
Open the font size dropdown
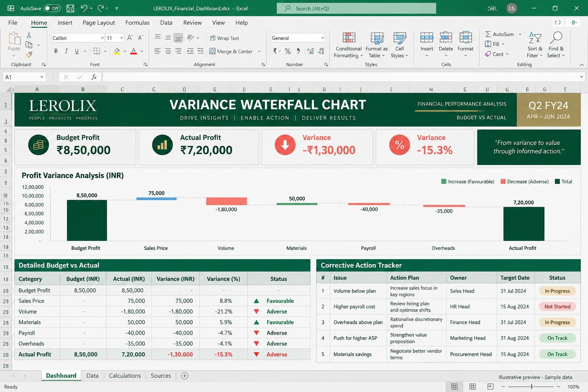coord(122,38)
